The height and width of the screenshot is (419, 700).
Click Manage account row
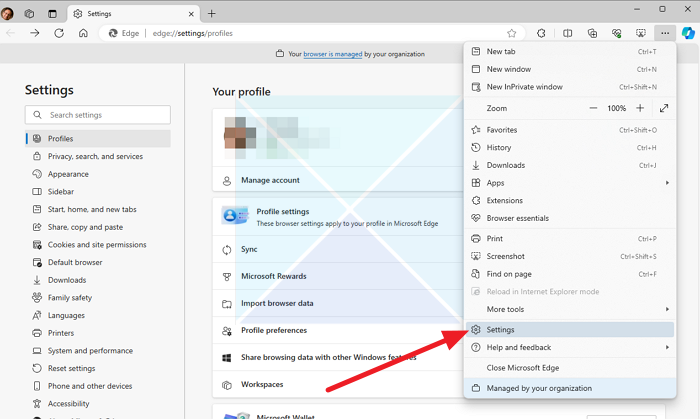point(338,180)
